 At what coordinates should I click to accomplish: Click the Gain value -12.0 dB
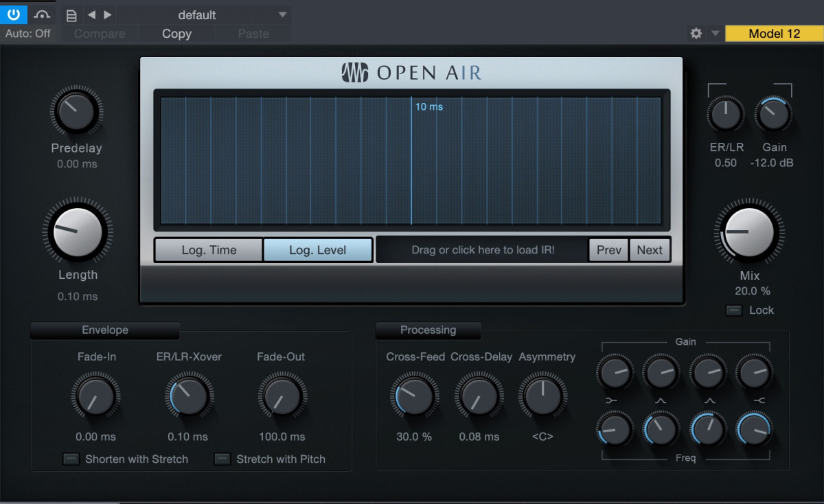[x=772, y=163]
